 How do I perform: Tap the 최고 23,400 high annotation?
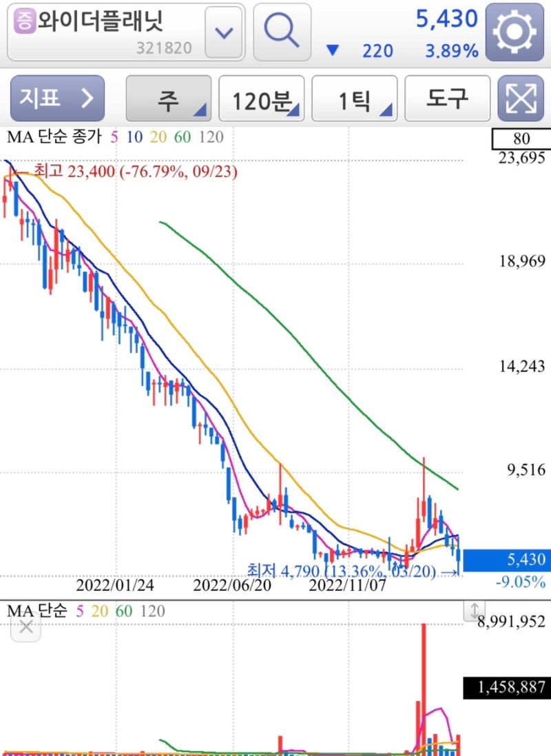coord(135,171)
